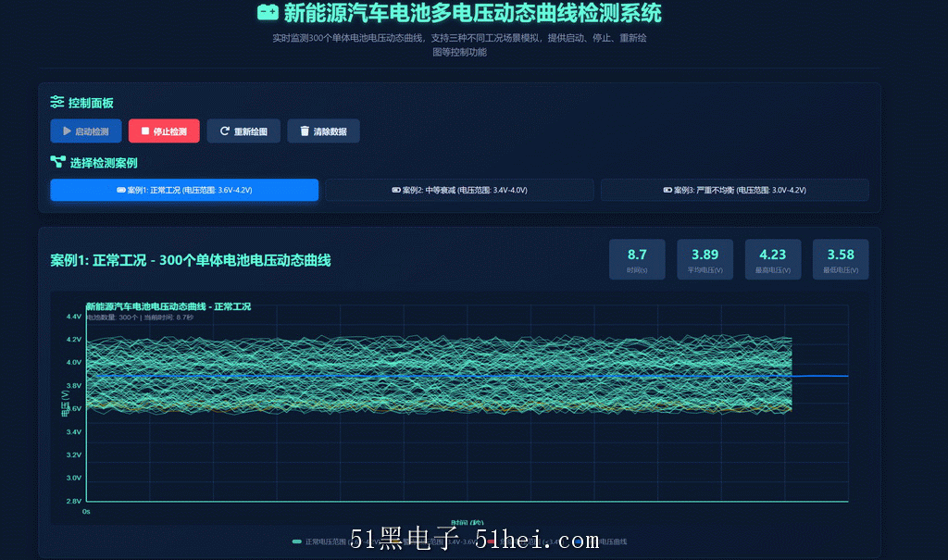Click the 3.58 最低电压 stat card

pyautogui.click(x=841, y=259)
